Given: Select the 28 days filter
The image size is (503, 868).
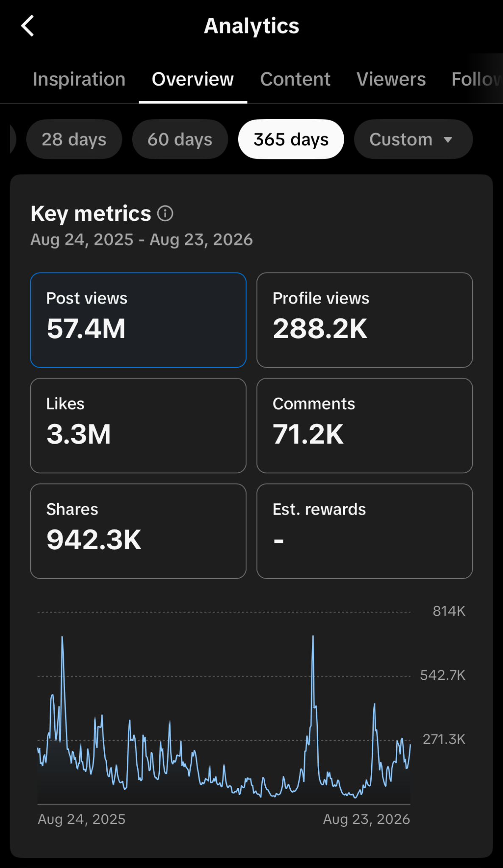Looking at the screenshot, I should [x=74, y=139].
